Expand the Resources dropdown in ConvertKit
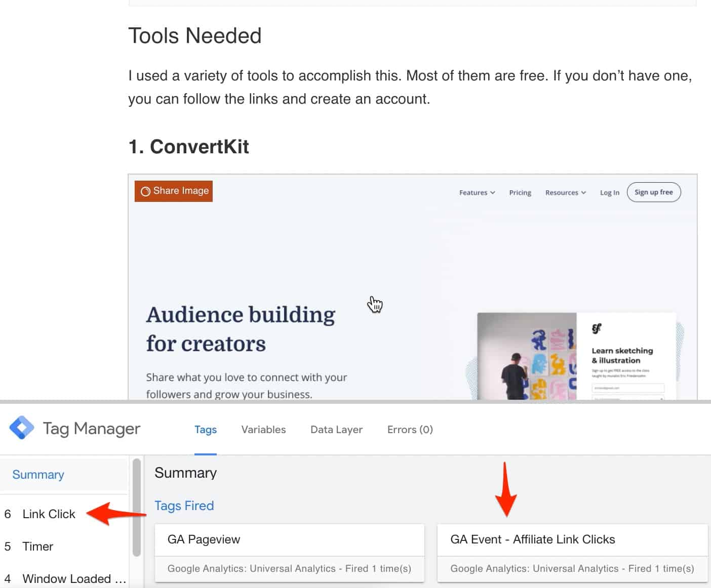This screenshot has height=588, width=711. (x=566, y=192)
